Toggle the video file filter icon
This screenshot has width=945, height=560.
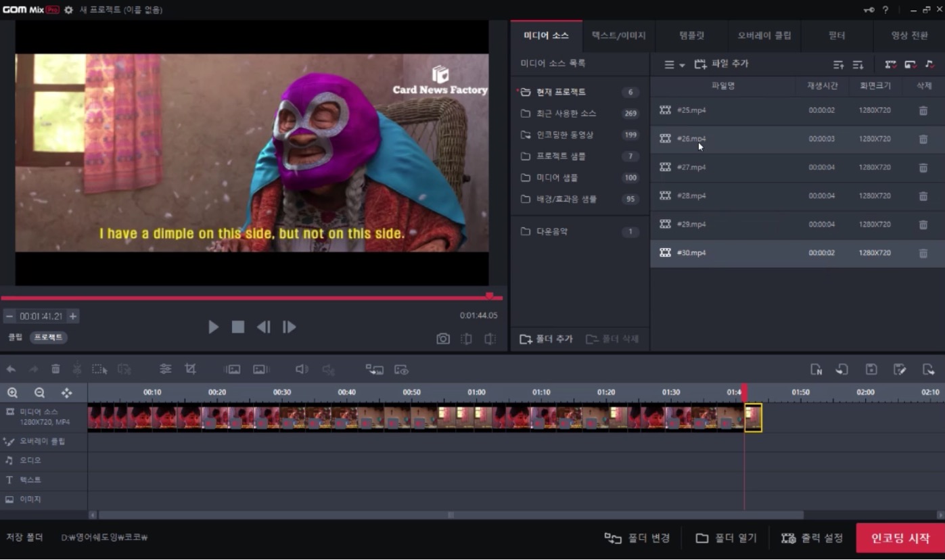coord(890,64)
